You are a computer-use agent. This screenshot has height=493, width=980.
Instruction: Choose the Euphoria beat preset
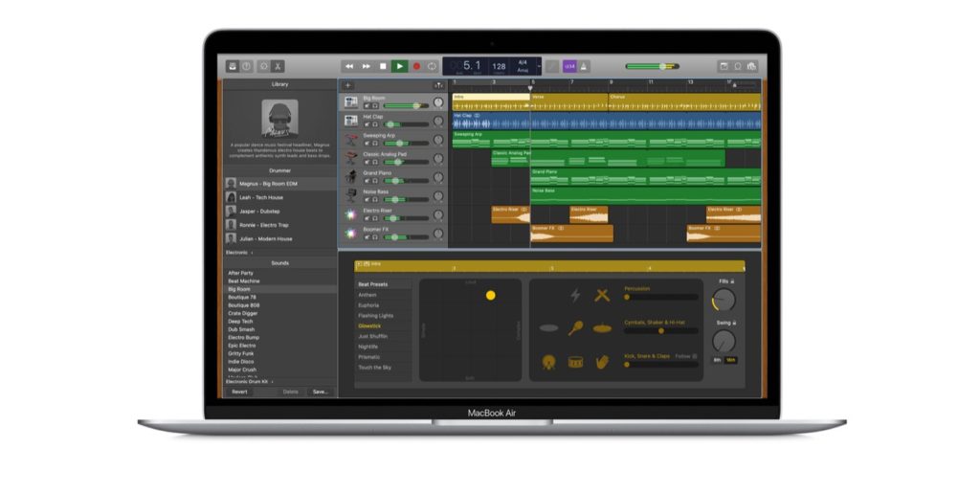[x=368, y=305]
